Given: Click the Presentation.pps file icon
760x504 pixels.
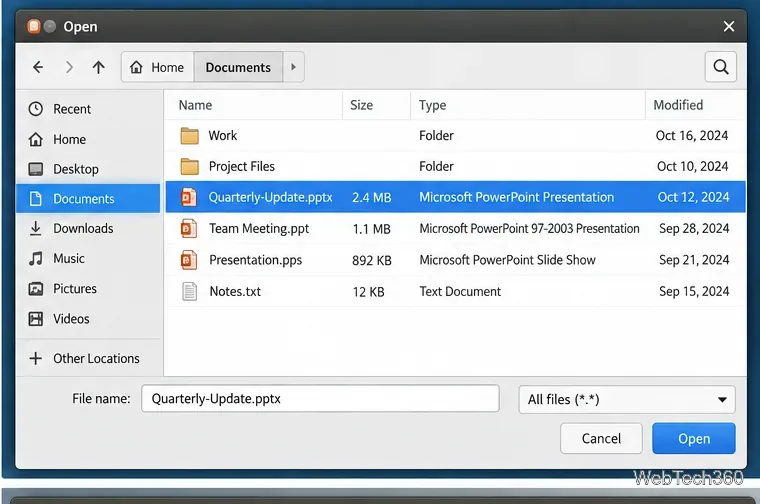Looking at the screenshot, I should tap(189, 260).
